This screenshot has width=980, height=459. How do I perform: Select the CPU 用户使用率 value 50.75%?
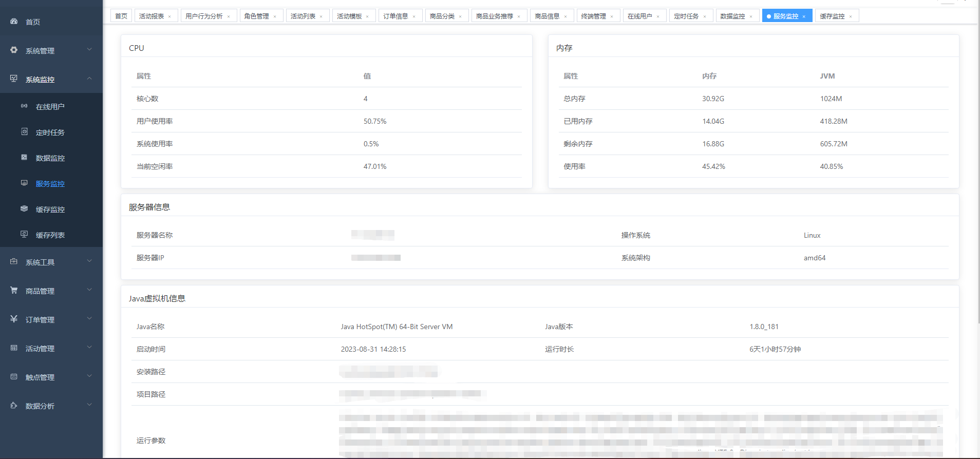tap(375, 121)
